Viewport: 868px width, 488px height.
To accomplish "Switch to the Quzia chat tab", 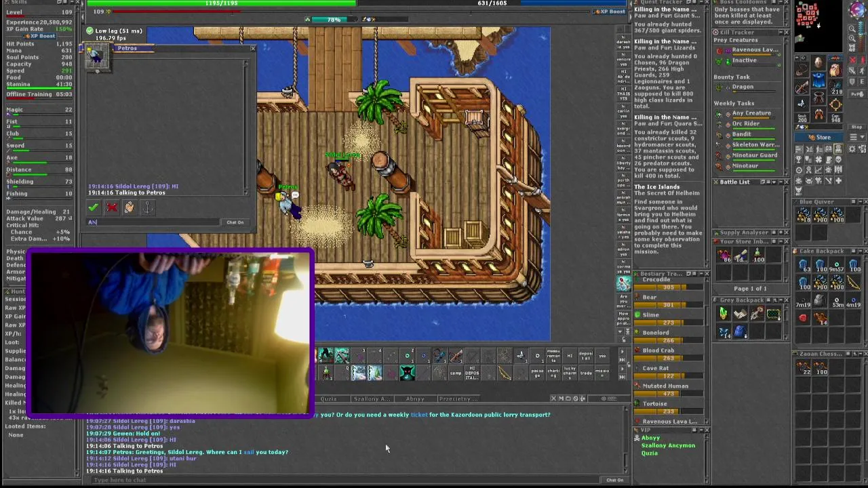I will [329, 399].
